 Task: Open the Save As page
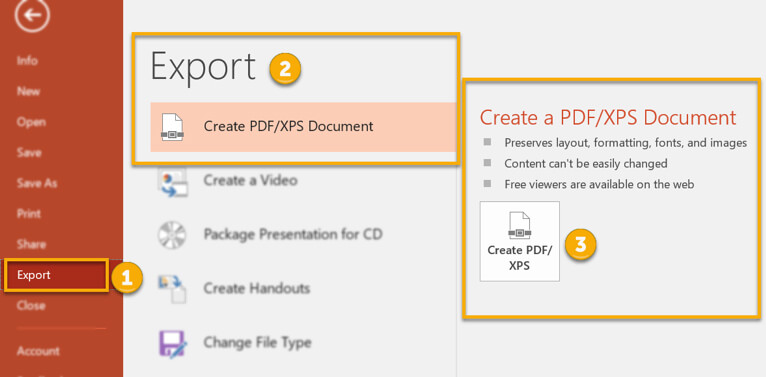pyautogui.click(x=37, y=183)
